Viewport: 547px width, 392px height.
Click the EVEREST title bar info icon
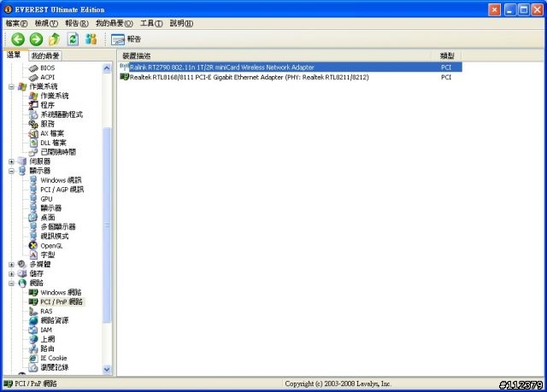8,9
